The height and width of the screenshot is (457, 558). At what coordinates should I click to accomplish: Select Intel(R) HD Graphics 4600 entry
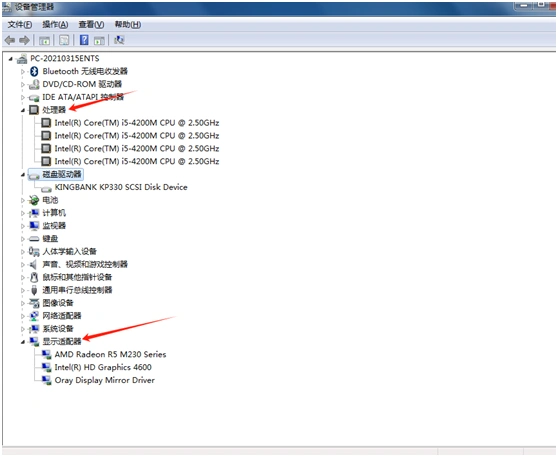(x=103, y=367)
